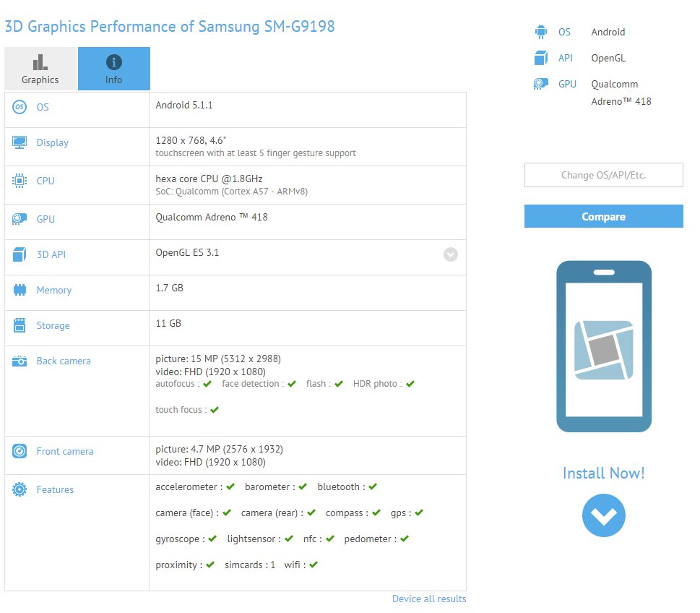Image resolution: width=700 pixels, height=613 pixels.
Task: Click the HDR photo checkmark
Action: pyautogui.click(x=410, y=384)
